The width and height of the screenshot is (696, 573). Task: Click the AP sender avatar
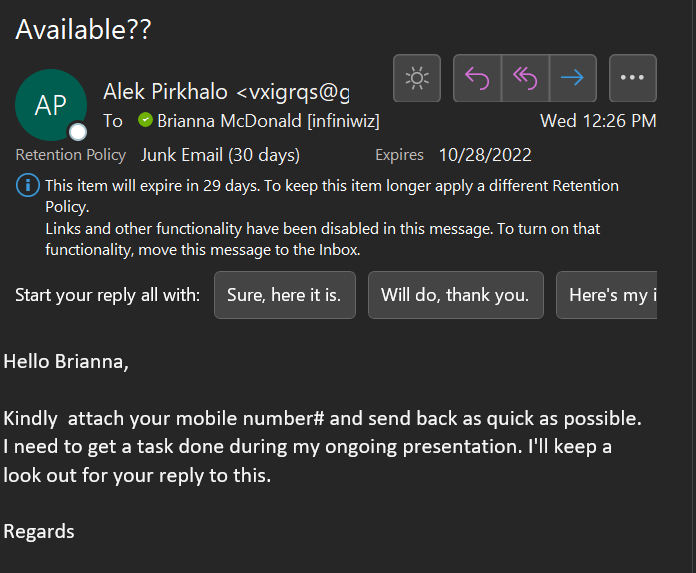pyautogui.click(x=51, y=105)
